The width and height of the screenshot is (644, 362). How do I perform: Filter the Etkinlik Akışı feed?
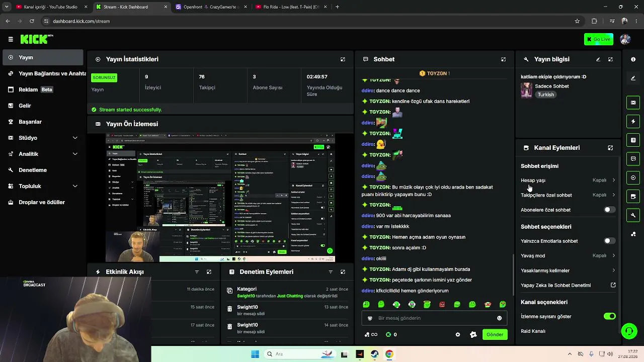(x=197, y=272)
